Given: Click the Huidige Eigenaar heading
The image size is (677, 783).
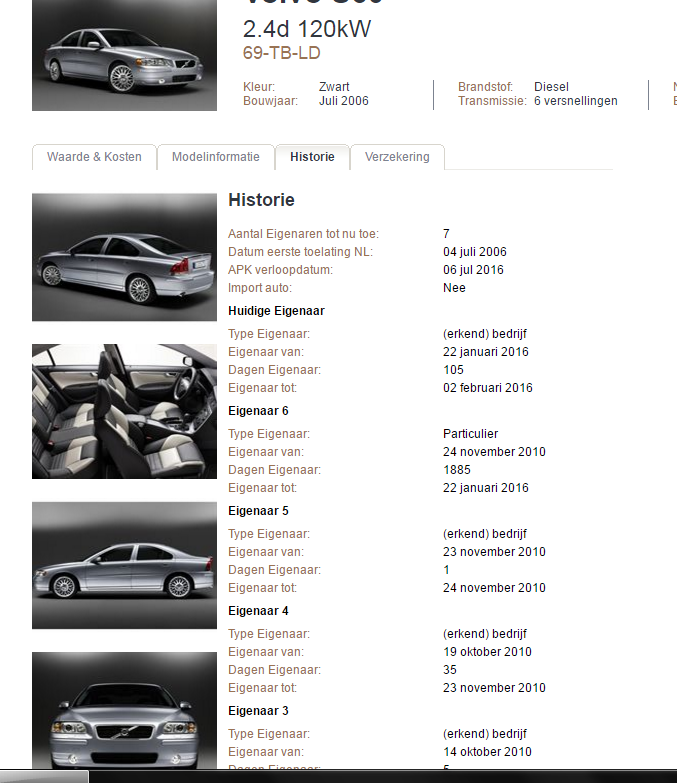Looking at the screenshot, I should pos(276,311).
